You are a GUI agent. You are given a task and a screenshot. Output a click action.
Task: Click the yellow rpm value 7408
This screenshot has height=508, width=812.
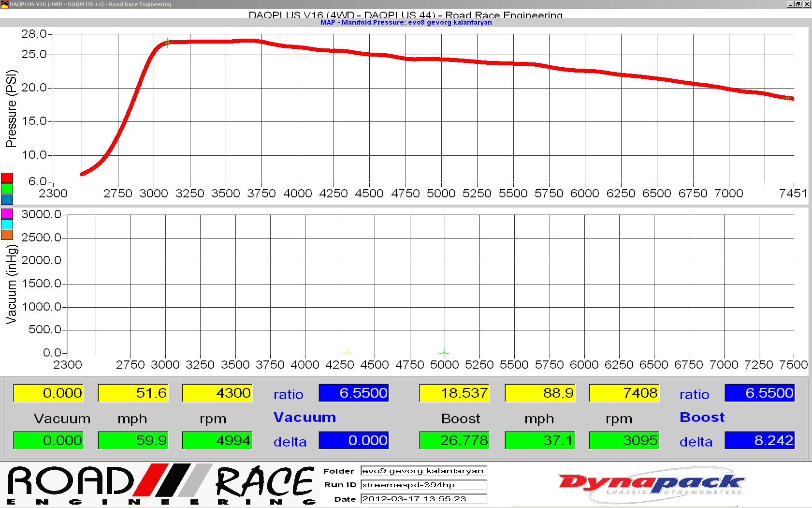coord(624,393)
